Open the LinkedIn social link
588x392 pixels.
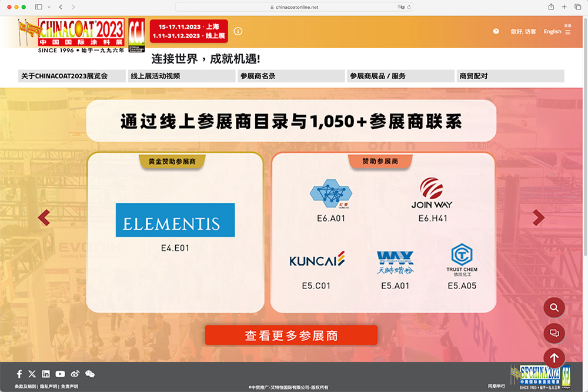pyautogui.click(x=46, y=374)
